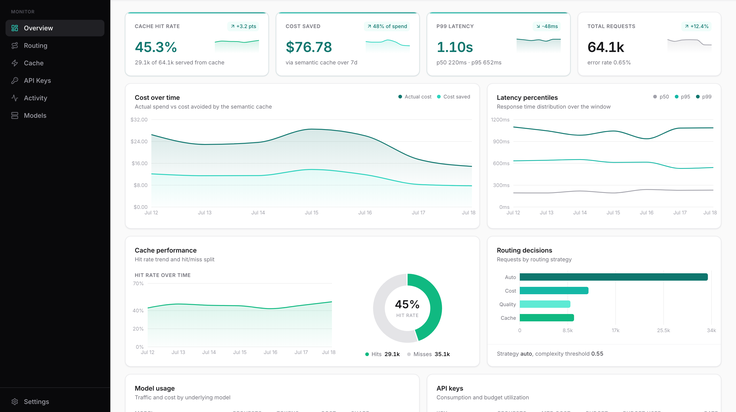The image size is (736, 412).
Task: Click the P99 Latency sparkline thumbnail
Action: pos(538,45)
